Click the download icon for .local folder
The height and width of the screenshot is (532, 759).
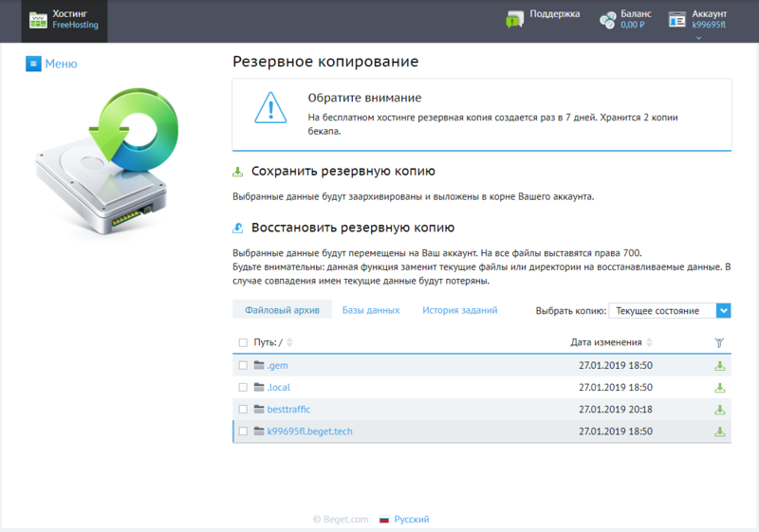(x=719, y=387)
